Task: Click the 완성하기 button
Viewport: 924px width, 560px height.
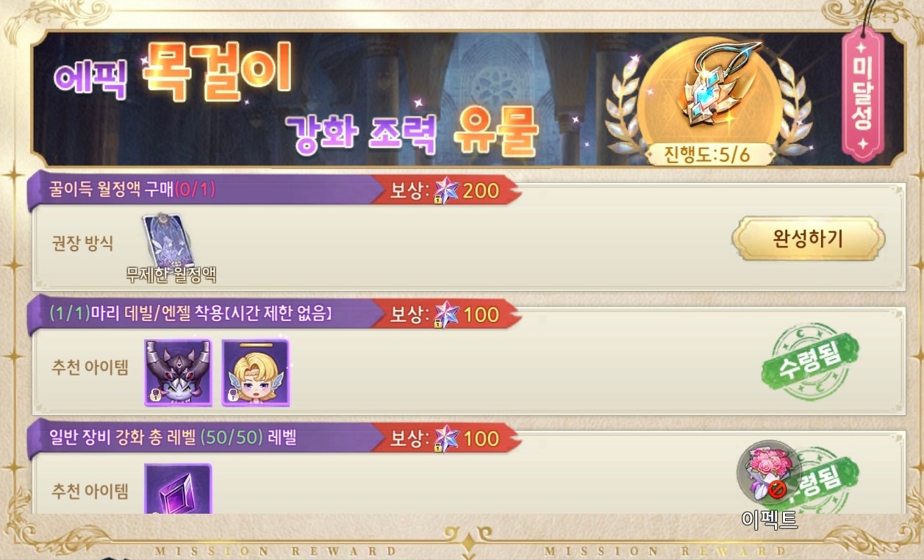Action: pyautogui.click(x=809, y=238)
